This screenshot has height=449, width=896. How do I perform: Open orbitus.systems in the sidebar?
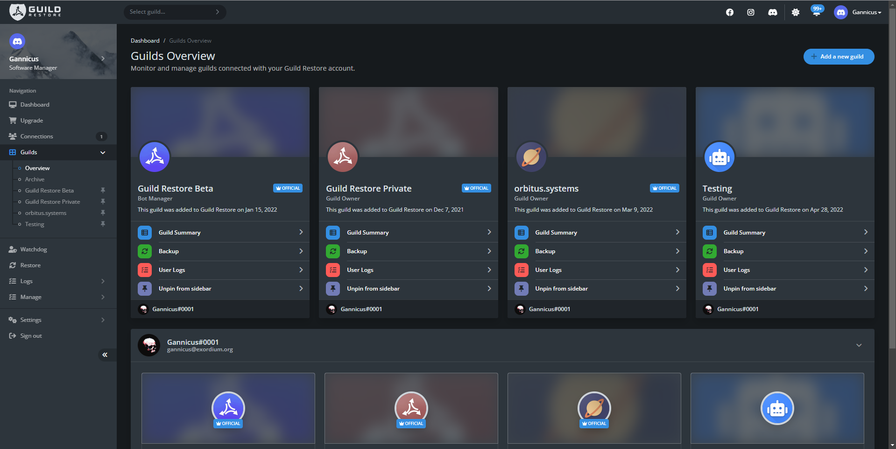(x=46, y=213)
